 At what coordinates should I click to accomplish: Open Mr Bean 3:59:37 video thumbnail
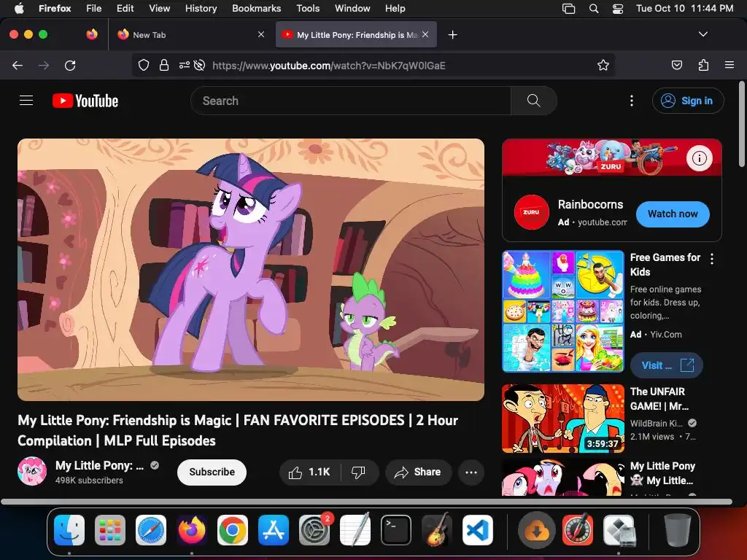pyautogui.click(x=563, y=418)
